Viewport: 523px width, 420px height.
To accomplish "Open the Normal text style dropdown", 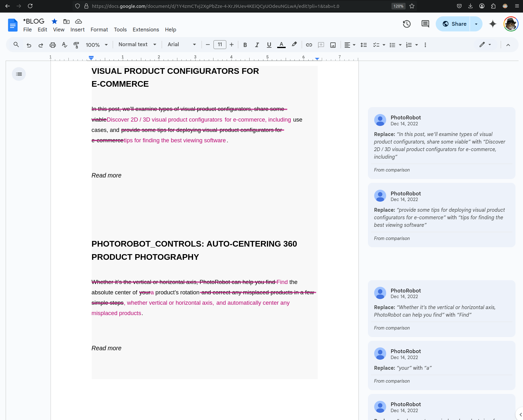I will click(137, 45).
